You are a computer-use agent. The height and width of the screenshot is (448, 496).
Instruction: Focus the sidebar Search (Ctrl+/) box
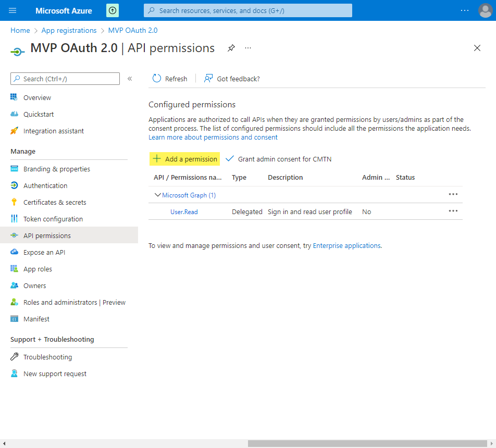pyautogui.click(x=65, y=79)
